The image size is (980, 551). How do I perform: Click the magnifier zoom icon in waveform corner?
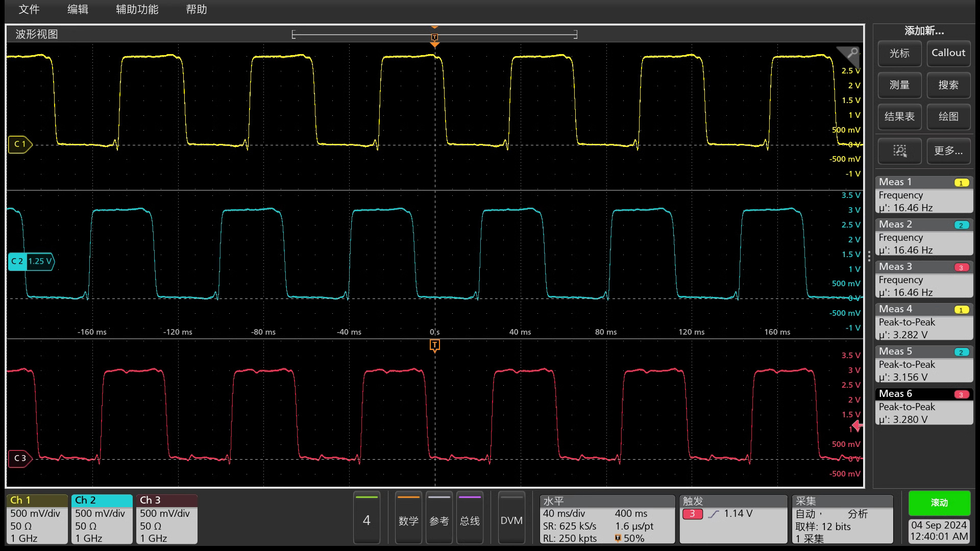click(x=852, y=53)
